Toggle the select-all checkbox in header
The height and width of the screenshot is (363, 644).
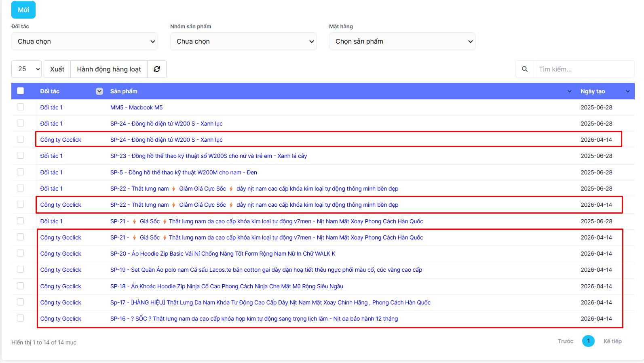pos(21,91)
